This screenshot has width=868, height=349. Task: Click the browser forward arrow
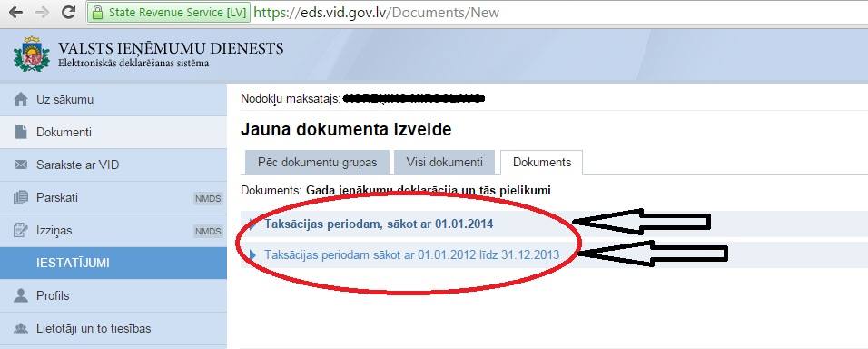pos(42,12)
